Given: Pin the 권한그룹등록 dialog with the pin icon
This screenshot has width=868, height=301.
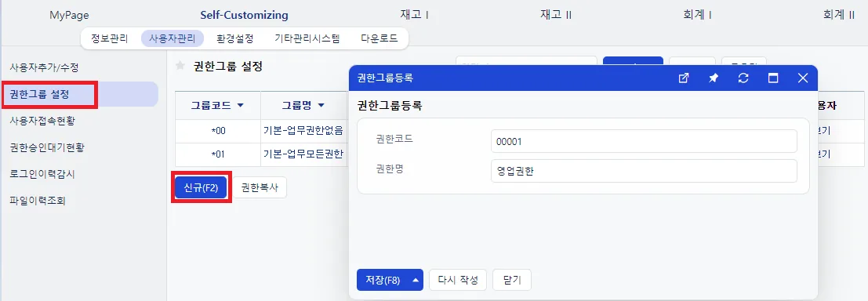Looking at the screenshot, I should [714, 78].
